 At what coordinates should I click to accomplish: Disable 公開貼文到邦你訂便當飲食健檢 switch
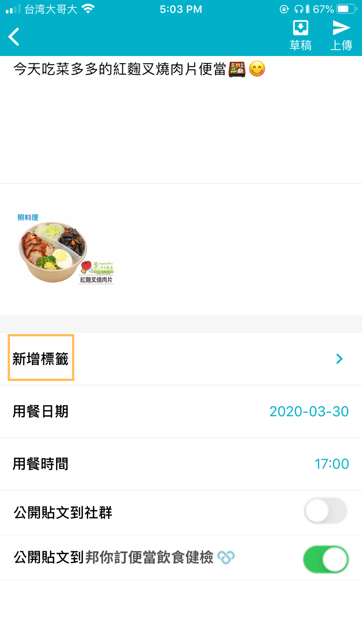tap(325, 559)
